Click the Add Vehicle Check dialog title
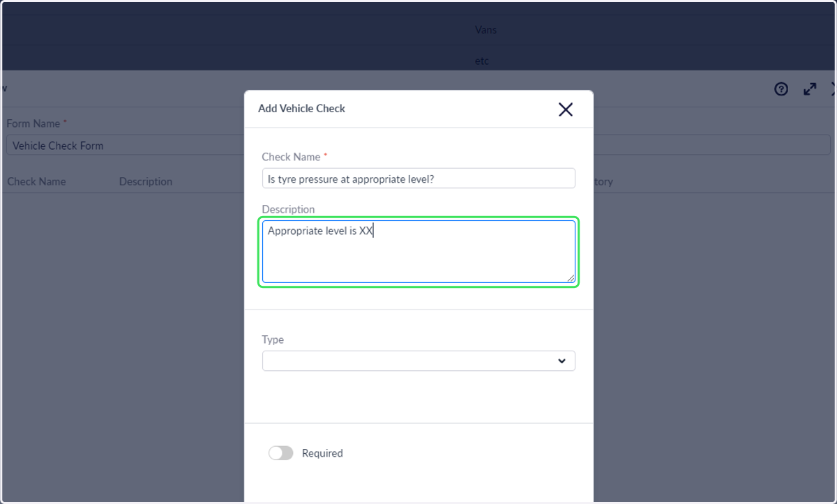Screen dimensions: 837x504 301,109
